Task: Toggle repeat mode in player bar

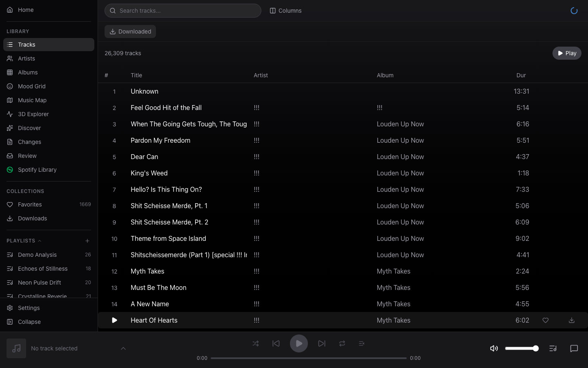Action: pyautogui.click(x=342, y=343)
